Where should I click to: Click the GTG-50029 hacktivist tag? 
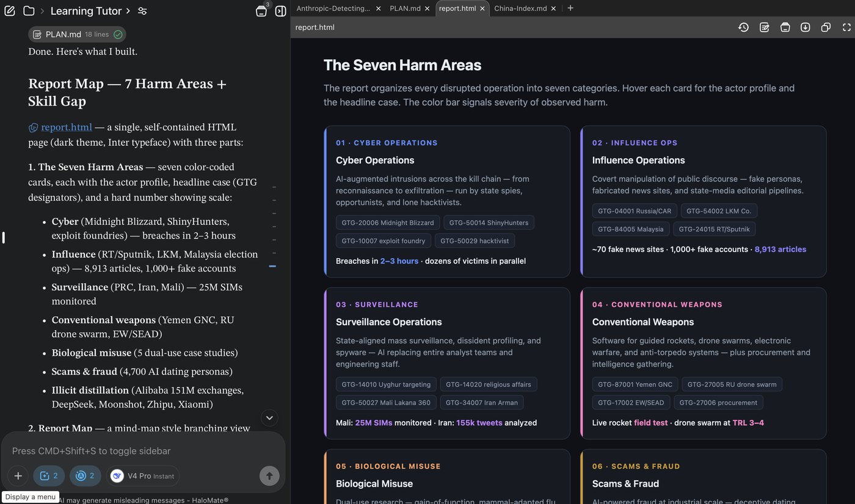tap(476, 241)
